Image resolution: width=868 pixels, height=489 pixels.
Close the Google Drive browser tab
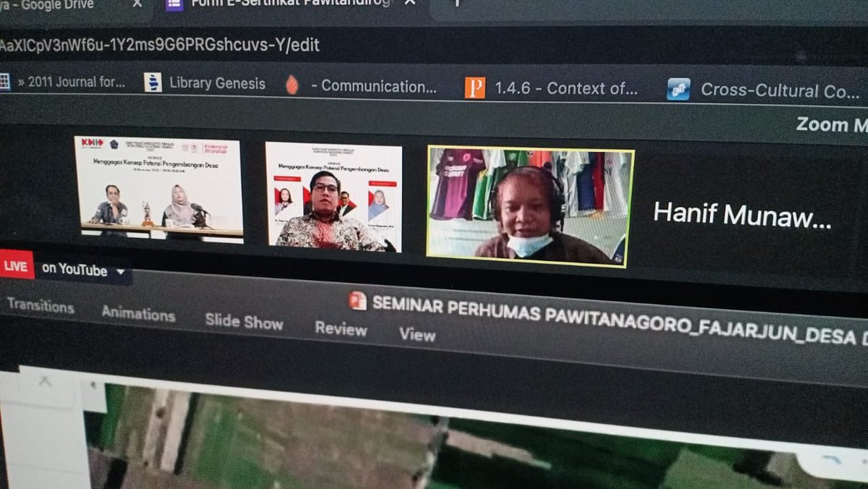click(137, 4)
